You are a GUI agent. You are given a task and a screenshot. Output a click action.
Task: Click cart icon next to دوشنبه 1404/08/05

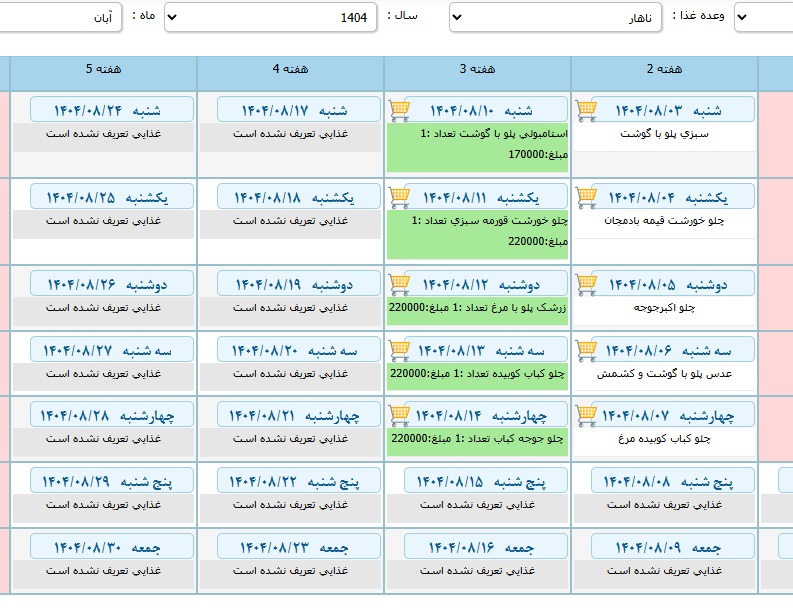click(587, 284)
